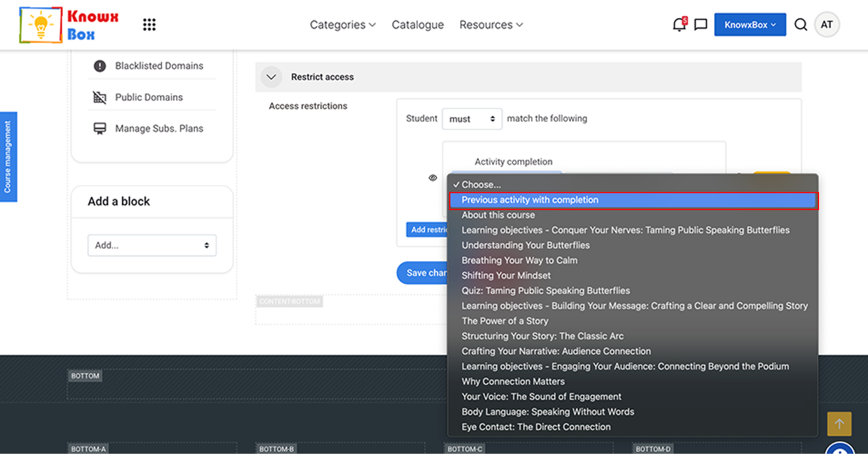
Task: Open the Student must/must not dropdown
Action: [x=472, y=119]
